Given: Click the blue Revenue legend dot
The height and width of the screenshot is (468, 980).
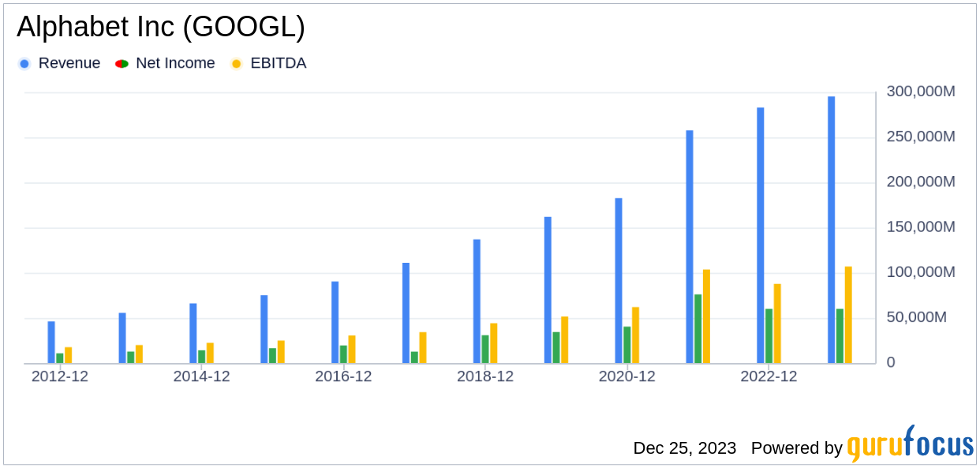Looking at the screenshot, I should pyautogui.click(x=24, y=64).
